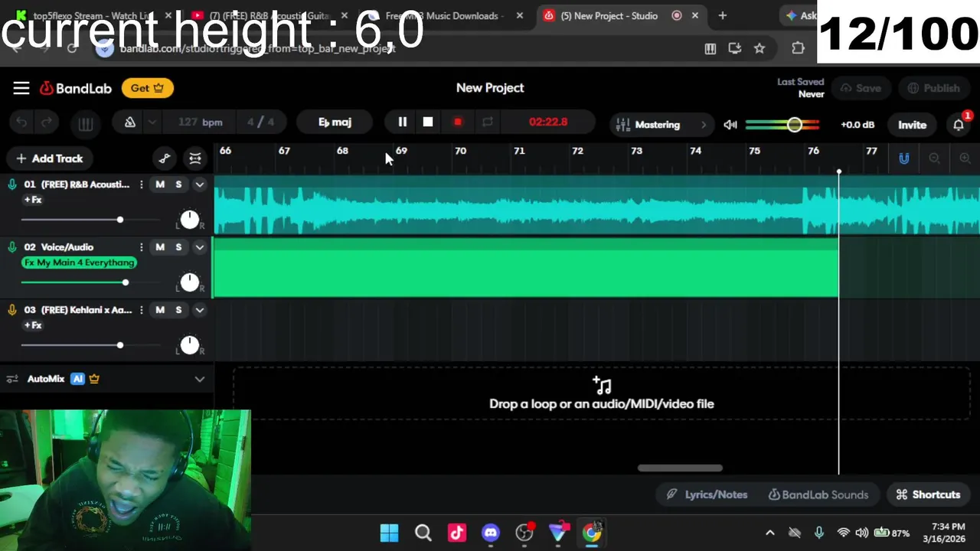Open the notifications bell

click(x=959, y=125)
